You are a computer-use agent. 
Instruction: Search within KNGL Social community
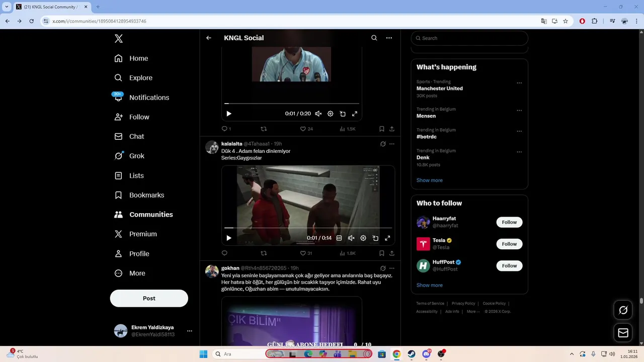(374, 38)
